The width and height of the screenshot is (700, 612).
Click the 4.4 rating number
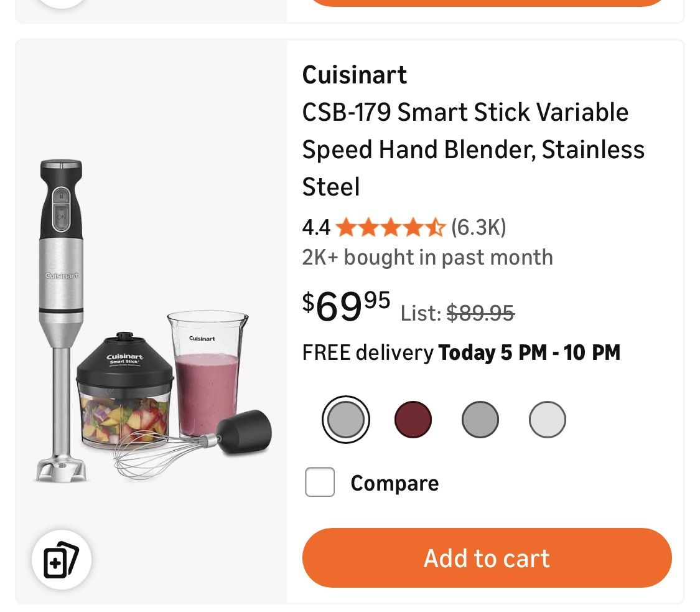coord(316,227)
